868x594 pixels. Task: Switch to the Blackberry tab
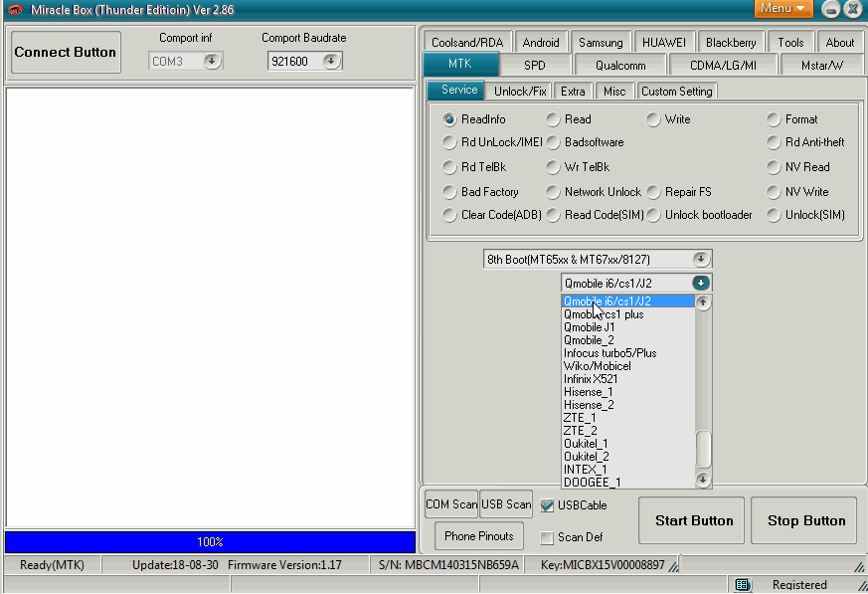[731, 42]
